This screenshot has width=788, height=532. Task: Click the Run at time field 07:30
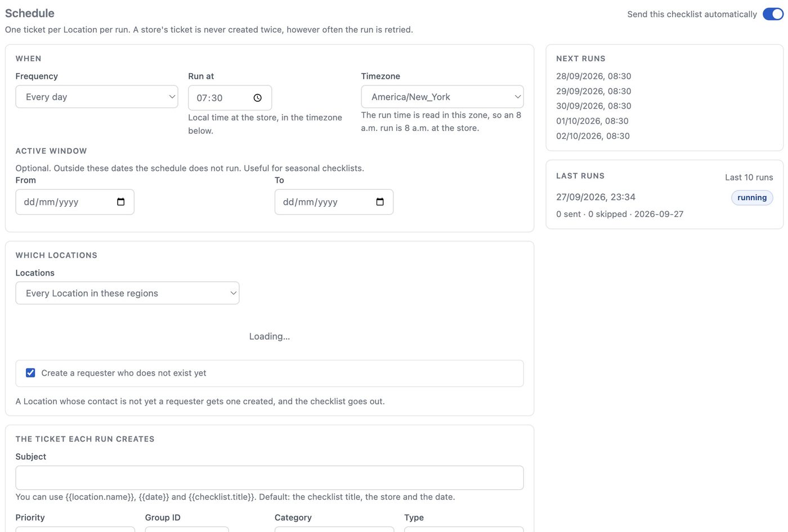pos(230,98)
